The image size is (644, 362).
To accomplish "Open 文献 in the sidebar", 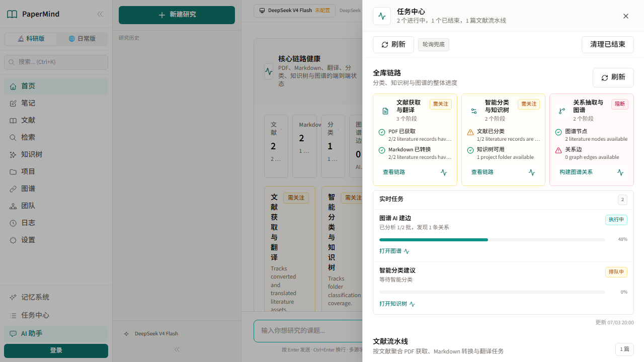I will (56, 120).
